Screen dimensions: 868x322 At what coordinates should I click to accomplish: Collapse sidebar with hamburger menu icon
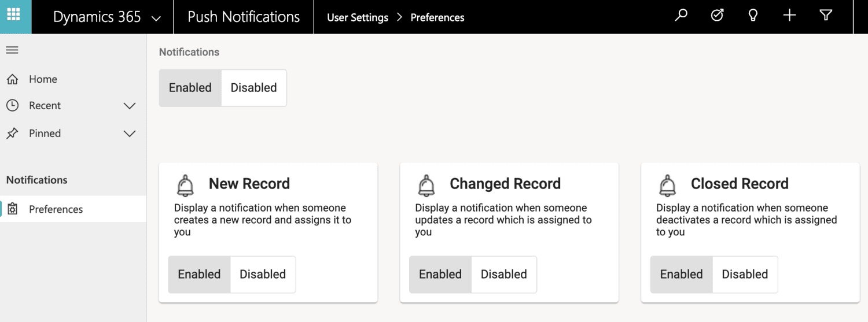click(12, 50)
